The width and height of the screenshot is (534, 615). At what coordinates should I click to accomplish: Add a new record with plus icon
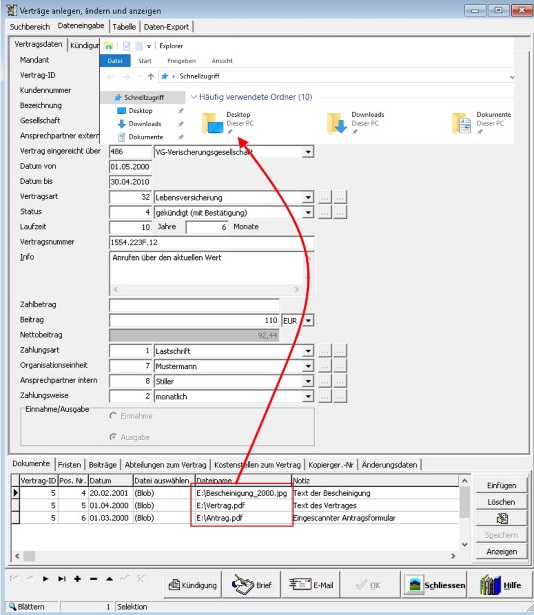pos(78,579)
